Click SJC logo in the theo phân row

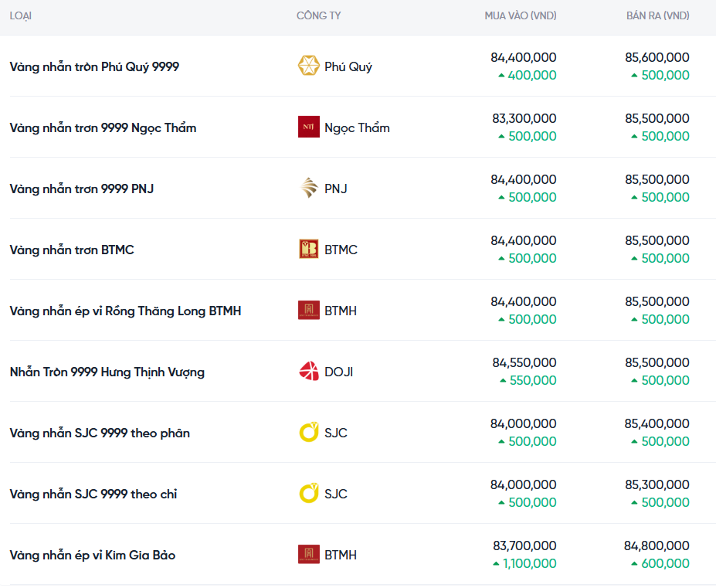tap(308, 433)
